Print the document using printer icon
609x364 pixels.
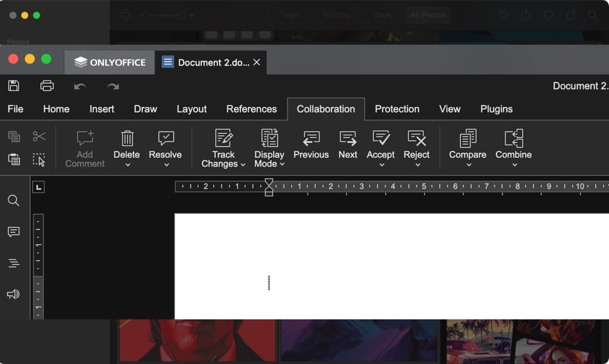[47, 85]
